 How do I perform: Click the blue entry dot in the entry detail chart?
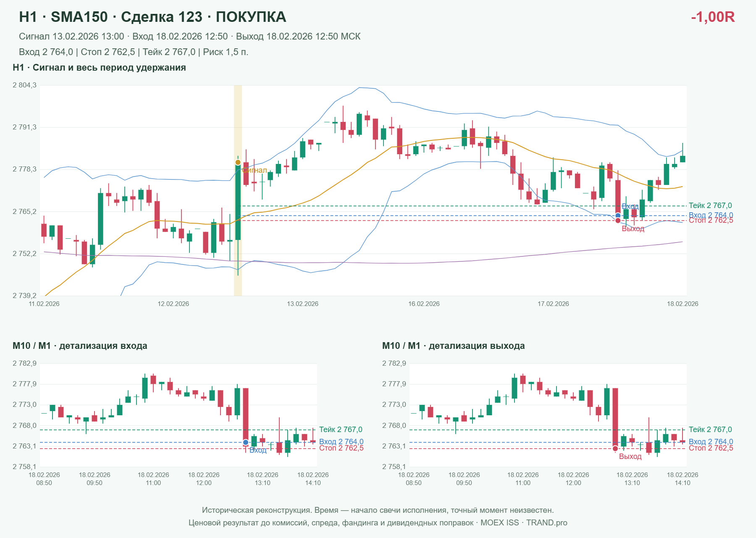pyautogui.click(x=246, y=442)
